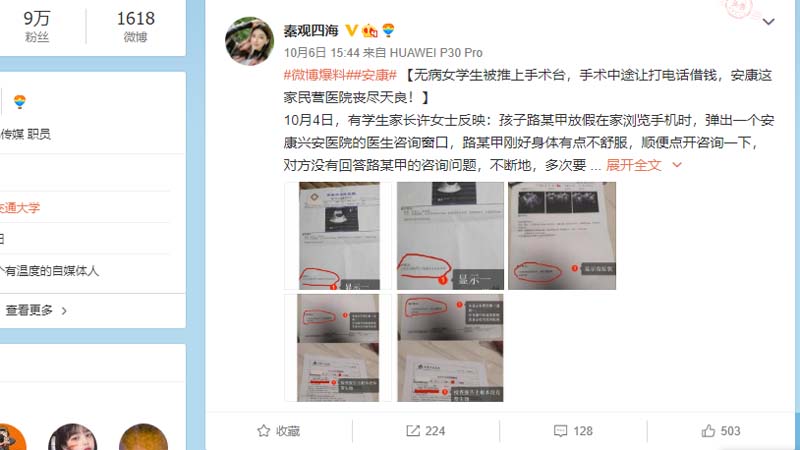Image resolution: width=800 pixels, height=450 pixels.
Task: Like the post via thumbs-up icon
Action: (x=708, y=431)
